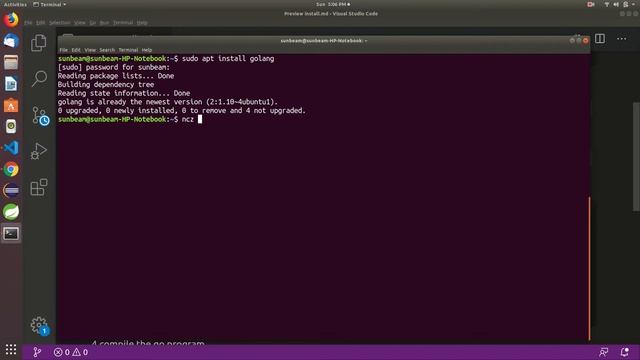Click the feedback icon in status bar
This screenshot has width=640, height=360.
coord(603,352)
